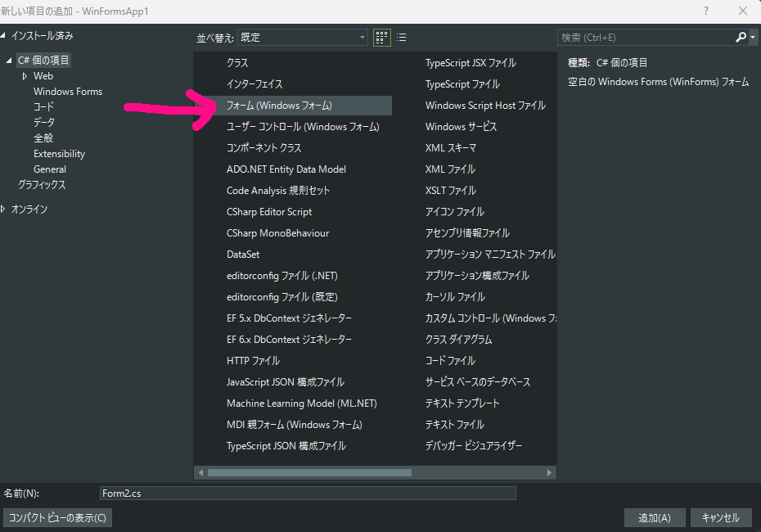Click the コンパクト ビューの表示(C) button
Image resolution: width=761 pixels, height=532 pixels.
point(58,518)
